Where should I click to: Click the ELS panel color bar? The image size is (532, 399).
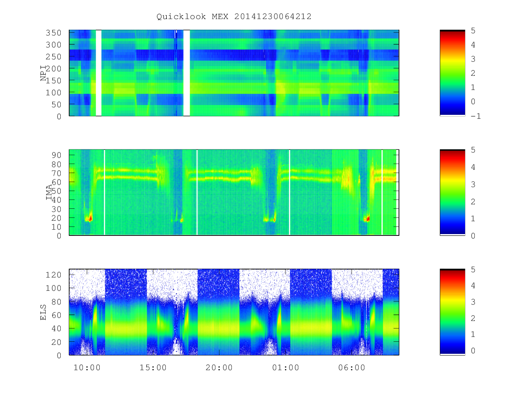click(452, 312)
